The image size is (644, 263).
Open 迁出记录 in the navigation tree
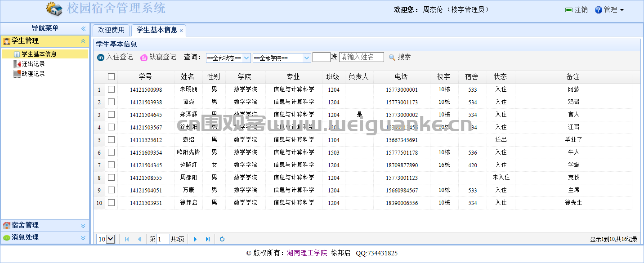pyautogui.click(x=33, y=64)
